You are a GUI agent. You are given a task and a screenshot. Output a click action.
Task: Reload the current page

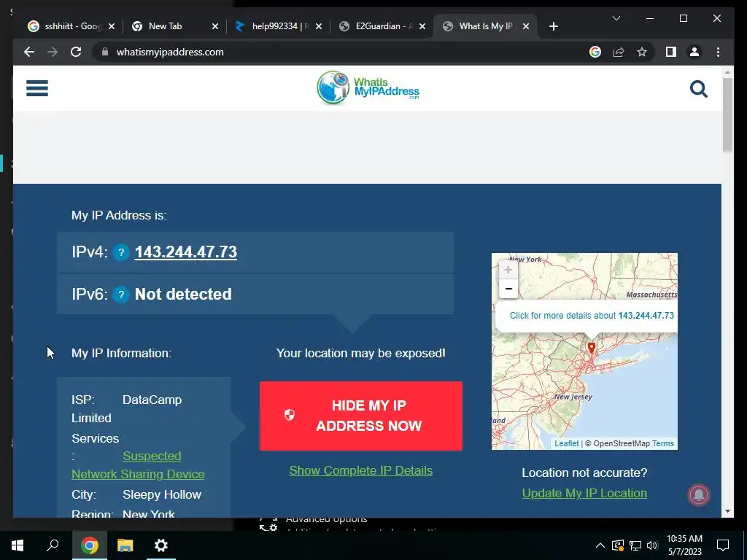[76, 52]
